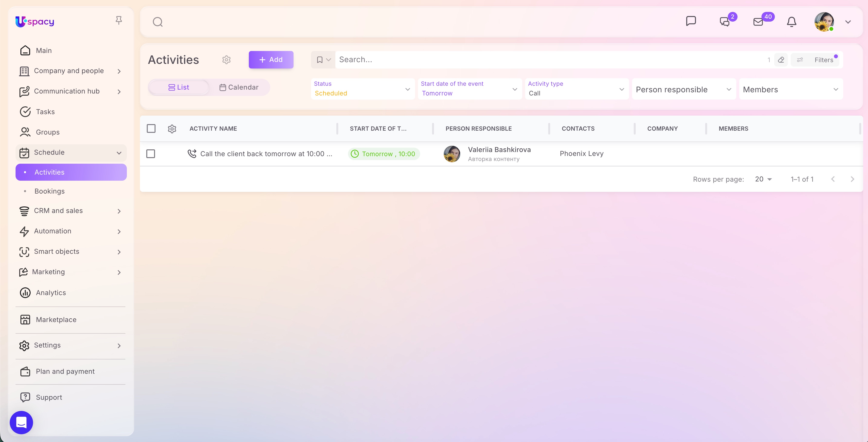Switch to the List view tab

[x=179, y=87]
